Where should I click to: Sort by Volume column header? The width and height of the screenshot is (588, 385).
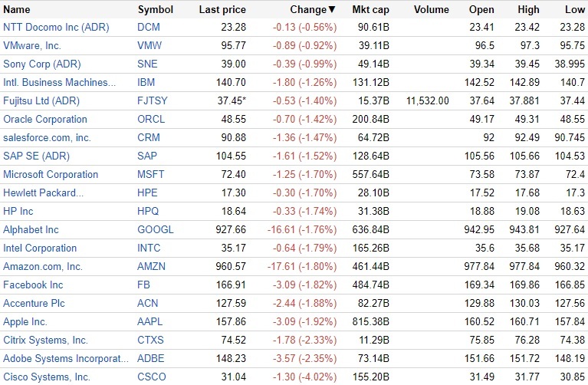pos(431,10)
